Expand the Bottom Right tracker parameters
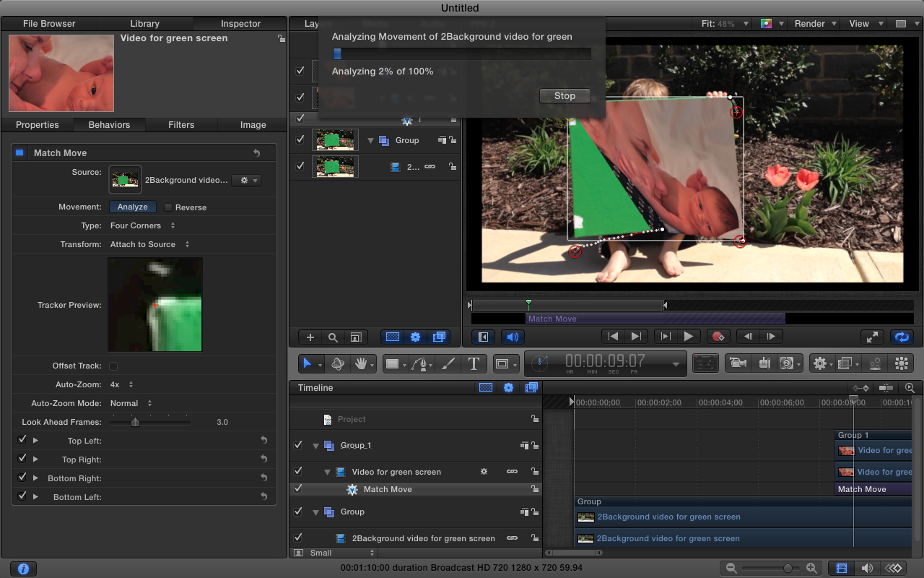The image size is (924, 578). click(x=35, y=478)
